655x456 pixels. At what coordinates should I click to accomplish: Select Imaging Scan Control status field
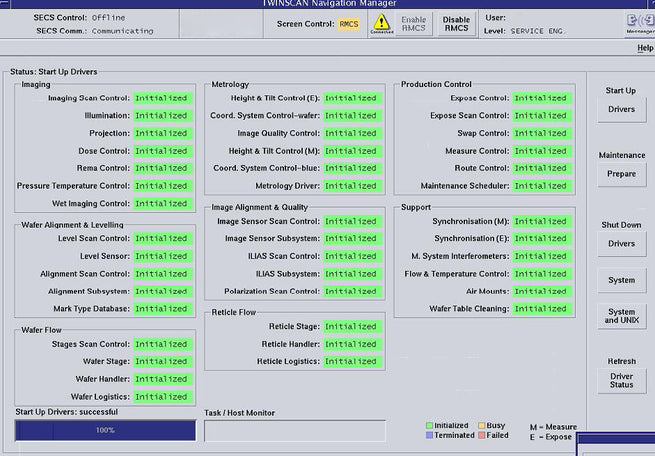pos(162,98)
